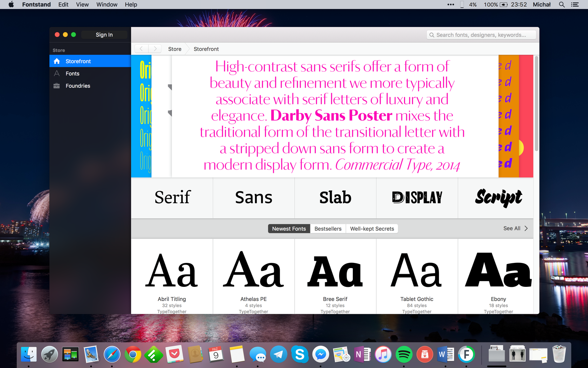Open Pocket app in the dock
This screenshot has width=588, height=368.
pos(175,354)
